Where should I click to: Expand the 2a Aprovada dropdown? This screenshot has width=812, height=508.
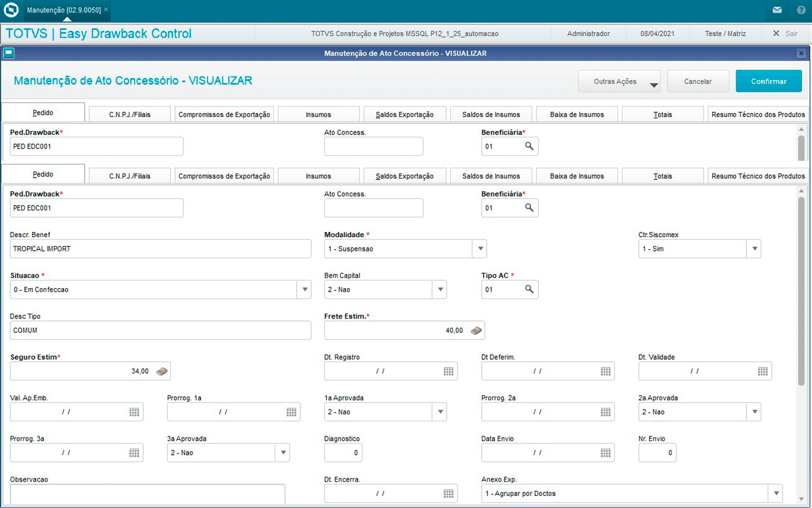(x=754, y=412)
